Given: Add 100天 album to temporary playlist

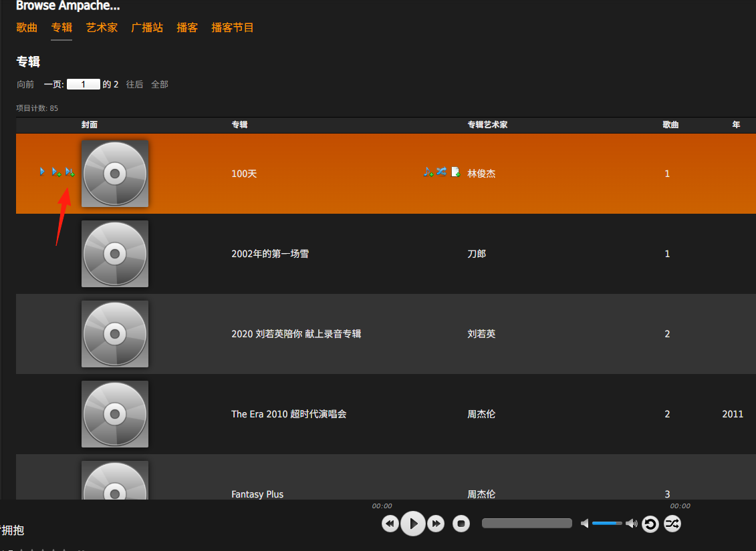Looking at the screenshot, I should 428,172.
